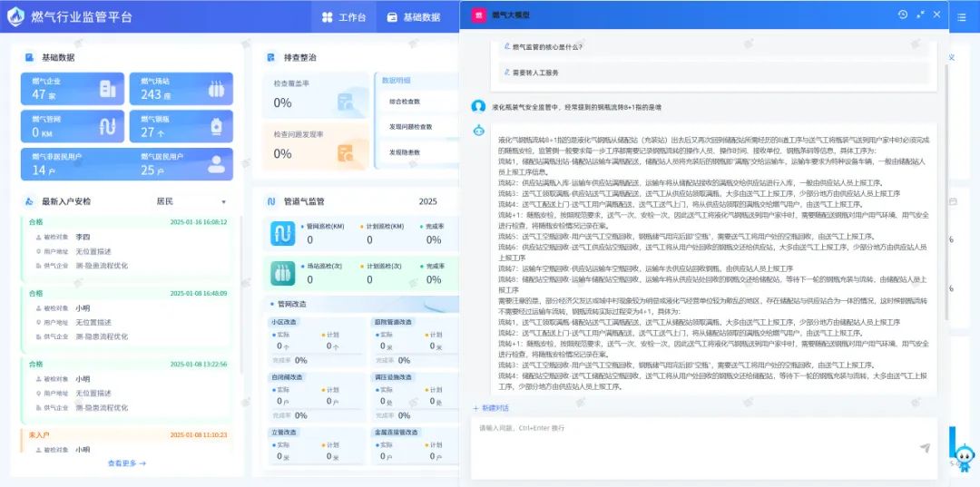The image size is (980, 487).
Task: Switch to the 工作台 tab
Action: point(344,17)
